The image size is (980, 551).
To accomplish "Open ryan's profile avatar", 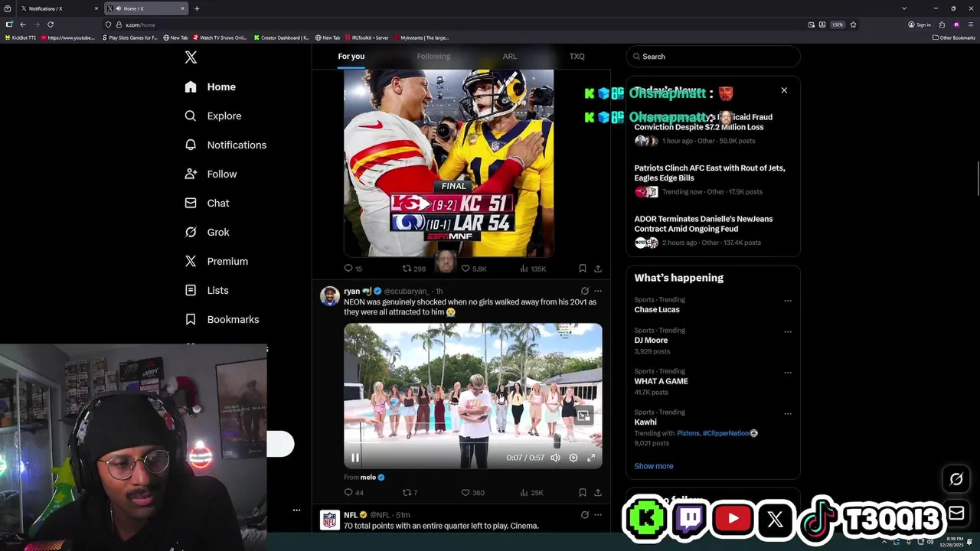I will click(x=330, y=296).
